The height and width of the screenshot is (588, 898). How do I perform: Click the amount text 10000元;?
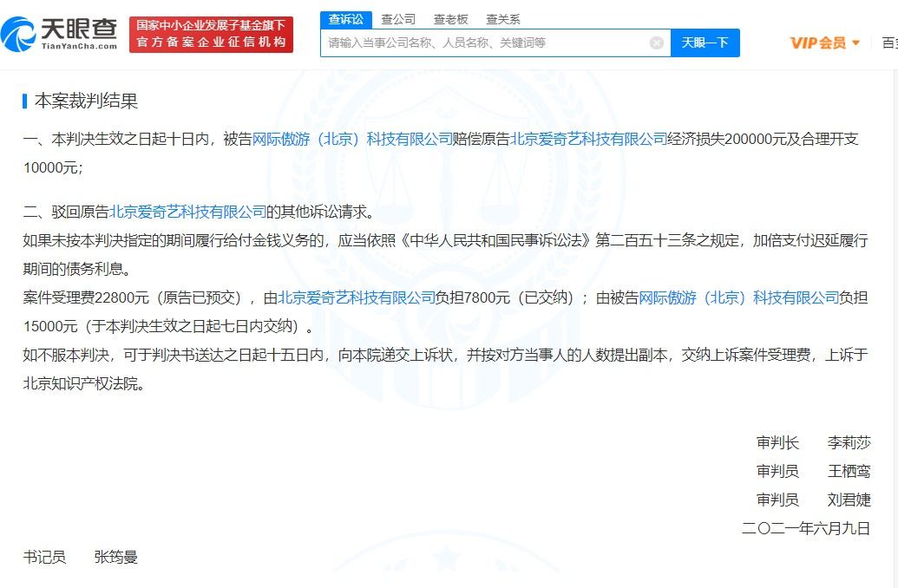click(53, 167)
